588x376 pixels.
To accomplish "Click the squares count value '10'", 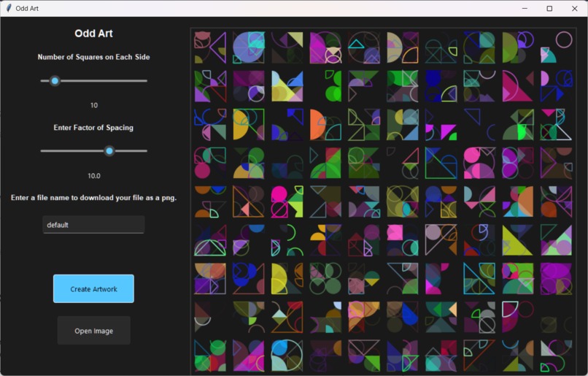I will [94, 105].
